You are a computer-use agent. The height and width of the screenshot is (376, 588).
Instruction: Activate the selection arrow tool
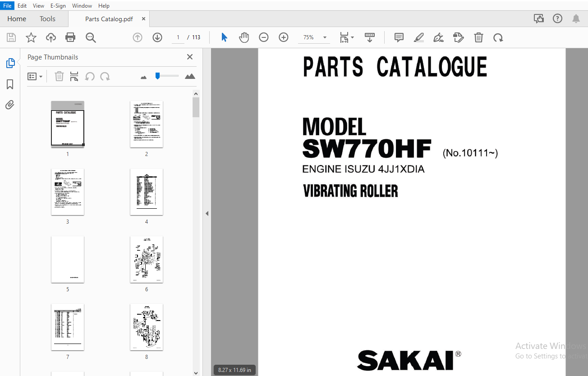(x=224, y=37)
